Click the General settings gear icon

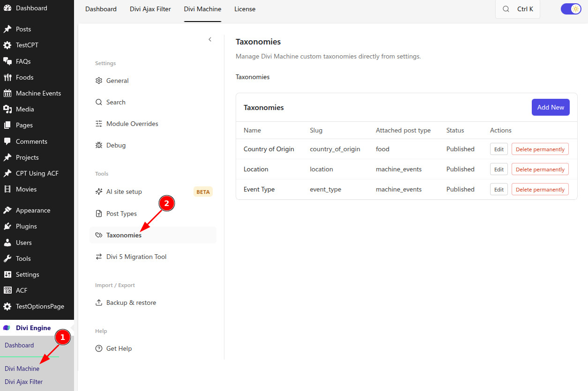point(99,81)
